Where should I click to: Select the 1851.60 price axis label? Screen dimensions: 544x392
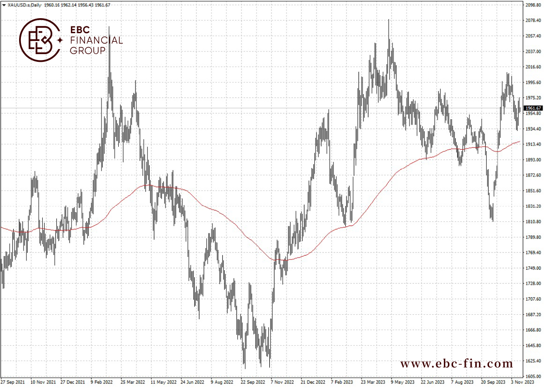(x=533, y=191)
